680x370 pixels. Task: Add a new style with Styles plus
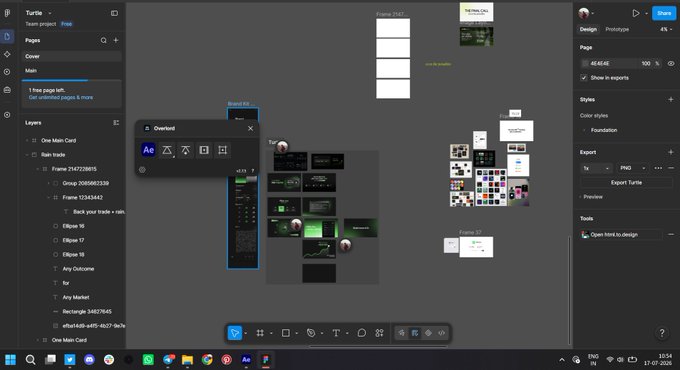point(670,99)
